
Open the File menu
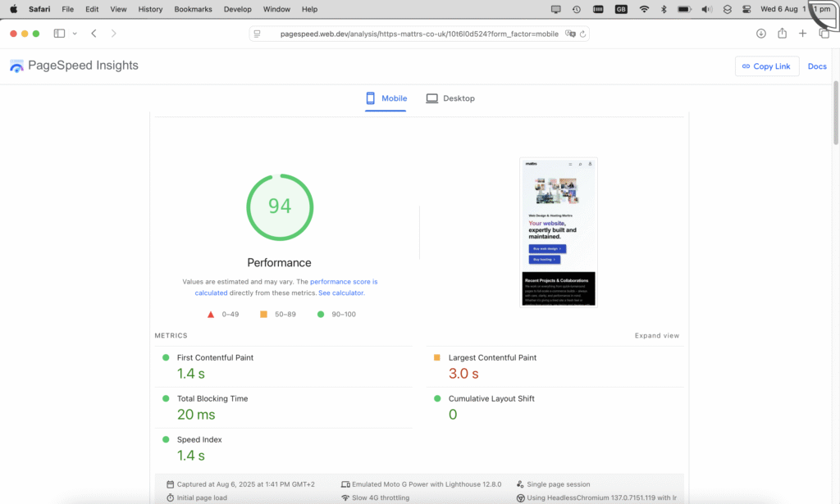[67, 9]
